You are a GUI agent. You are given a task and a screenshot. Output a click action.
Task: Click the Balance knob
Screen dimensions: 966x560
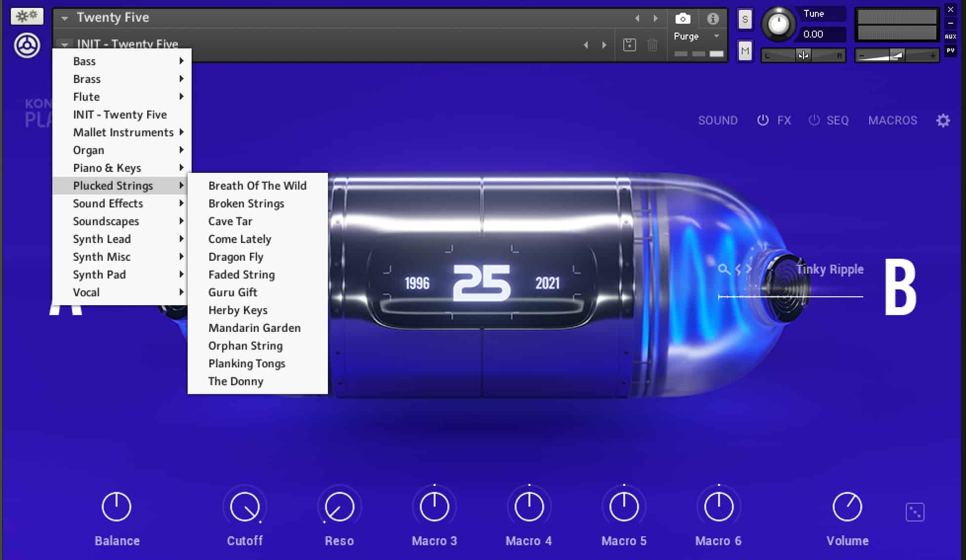pos(117,507)
